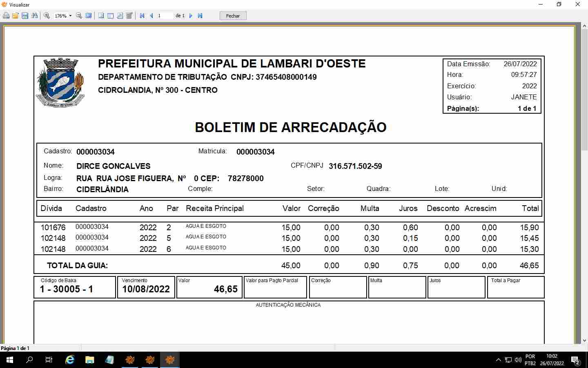This screenshot has width=588, height=368.
Task: Open Internet Explorer from the taskbar
Action: (x=70, y=360)
